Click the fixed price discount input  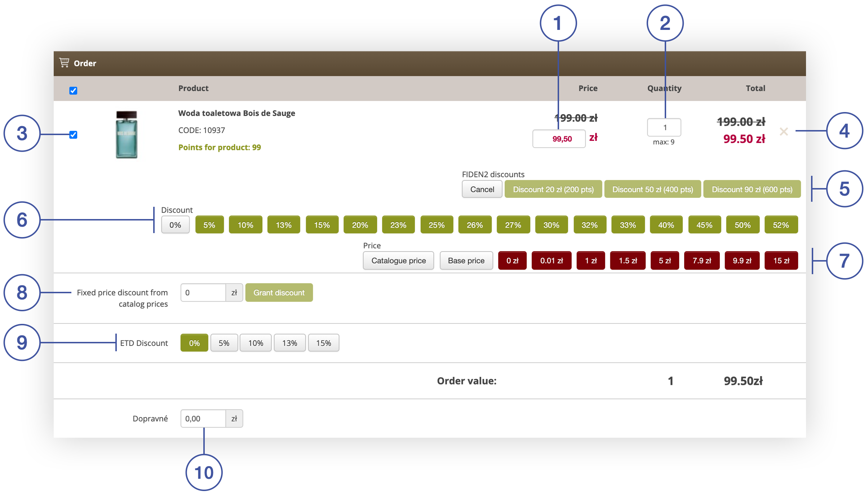click(x=203, y=293)
